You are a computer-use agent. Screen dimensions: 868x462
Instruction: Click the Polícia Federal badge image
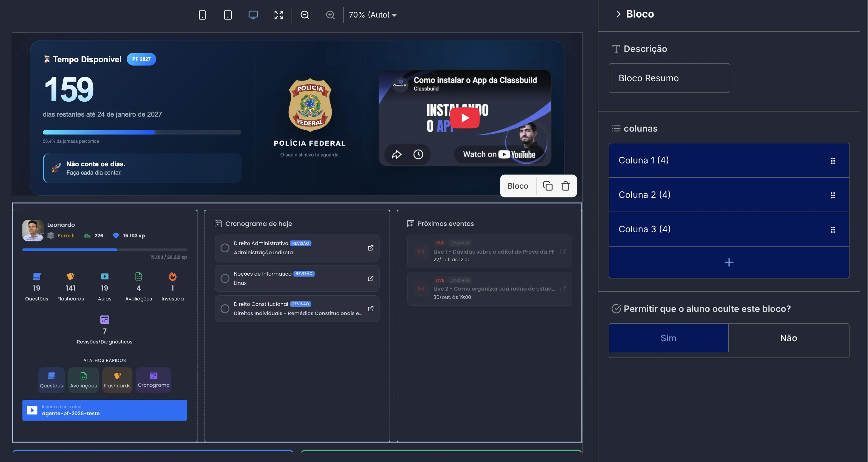[310, 105]
